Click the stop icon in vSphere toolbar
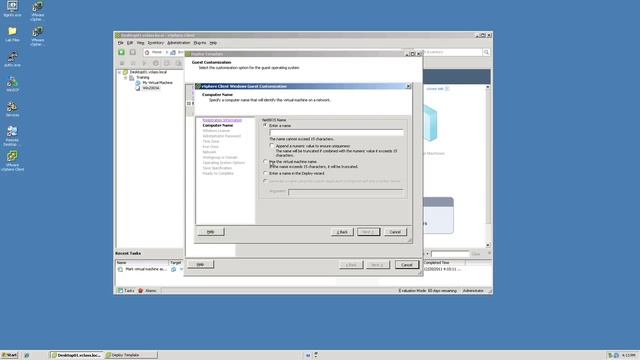This screenshot has height=360, width=640. (122, 63)
